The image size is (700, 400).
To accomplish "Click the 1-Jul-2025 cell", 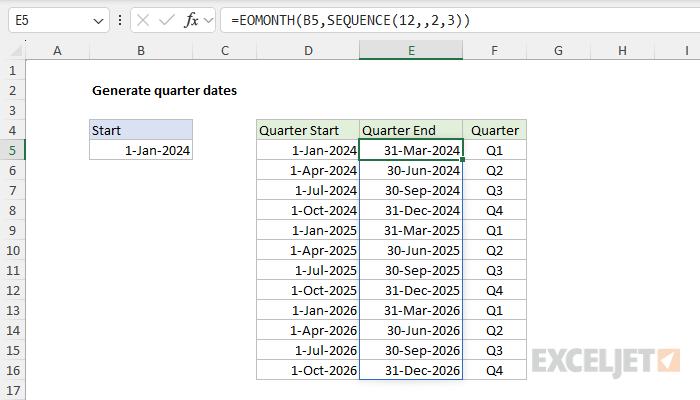I will (x=308, y=270).
